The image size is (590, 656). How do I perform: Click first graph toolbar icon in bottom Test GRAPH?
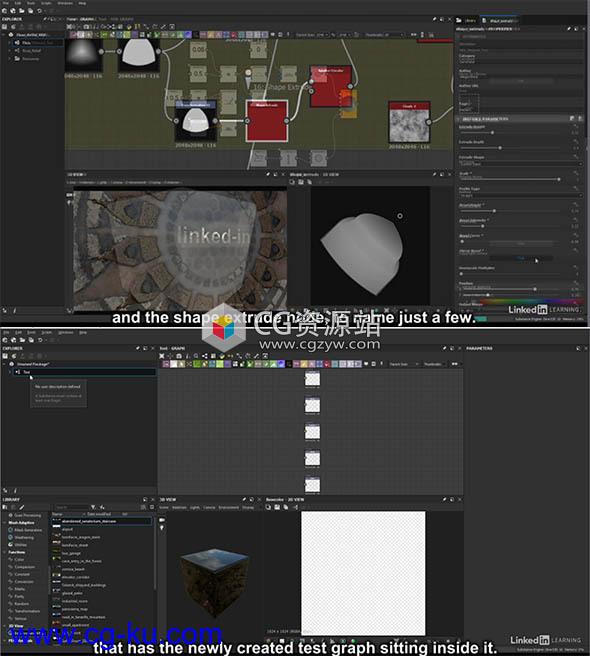pyautogui.click(x=162, y=356)
